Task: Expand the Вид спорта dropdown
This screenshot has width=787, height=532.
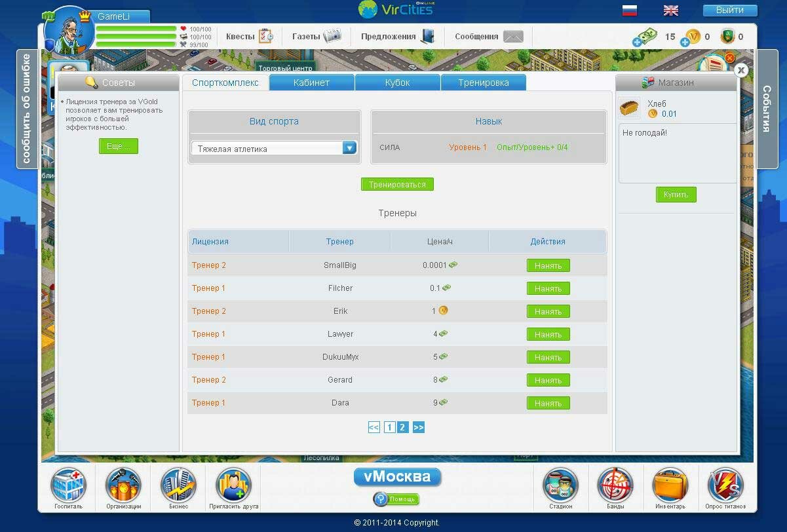Action: (349, 148)
